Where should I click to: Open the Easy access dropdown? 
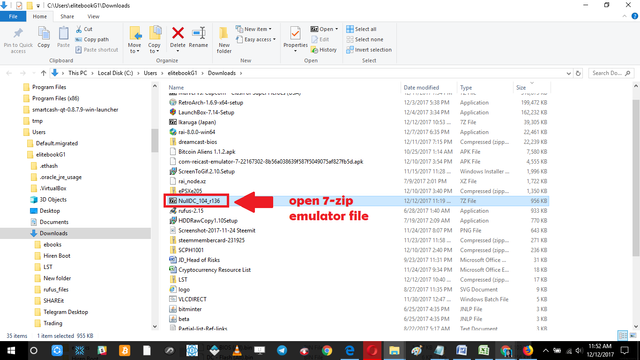point(256,40)
